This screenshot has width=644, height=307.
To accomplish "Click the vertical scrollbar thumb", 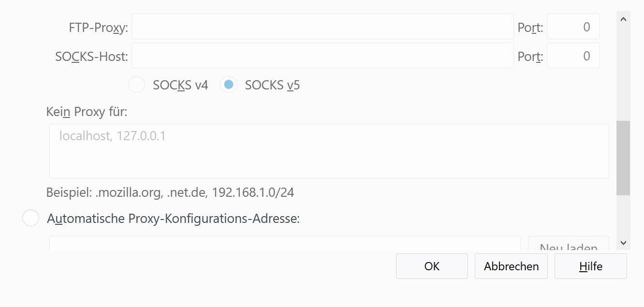I will pos(623,158).
